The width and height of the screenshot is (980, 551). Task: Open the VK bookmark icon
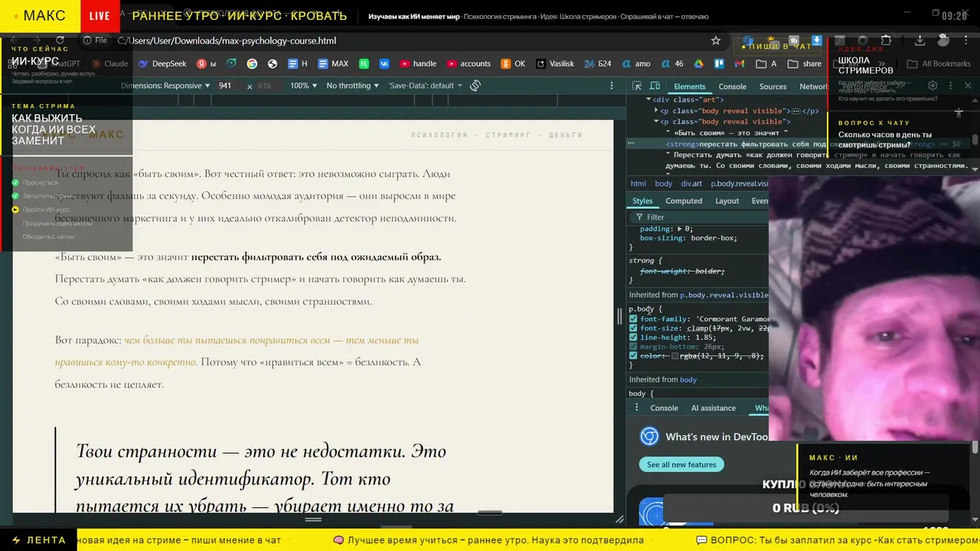point(384,64)
